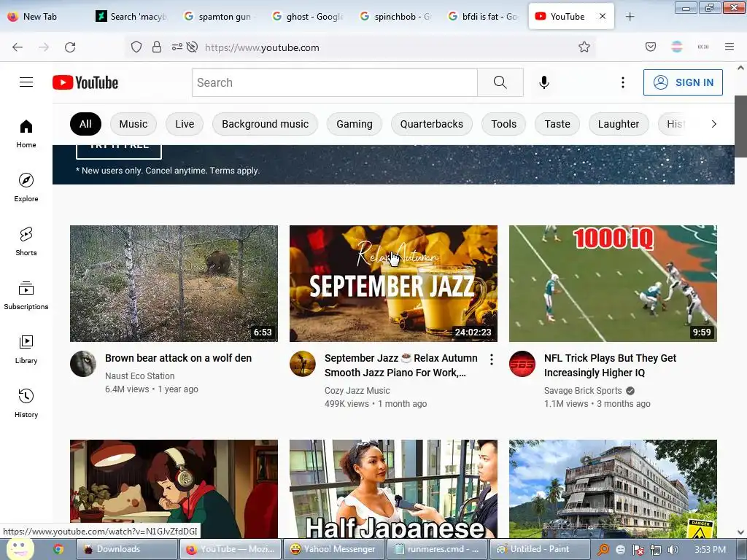
Task: Bookmark this page with star icon
Action: (584, 47)
